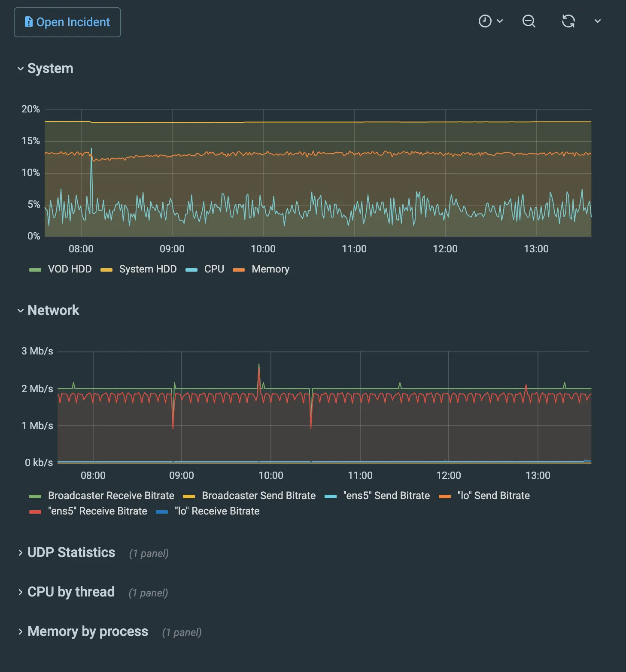
Task: Click the "(1 panel)" text beside CPU by thread
Action: 149,593
